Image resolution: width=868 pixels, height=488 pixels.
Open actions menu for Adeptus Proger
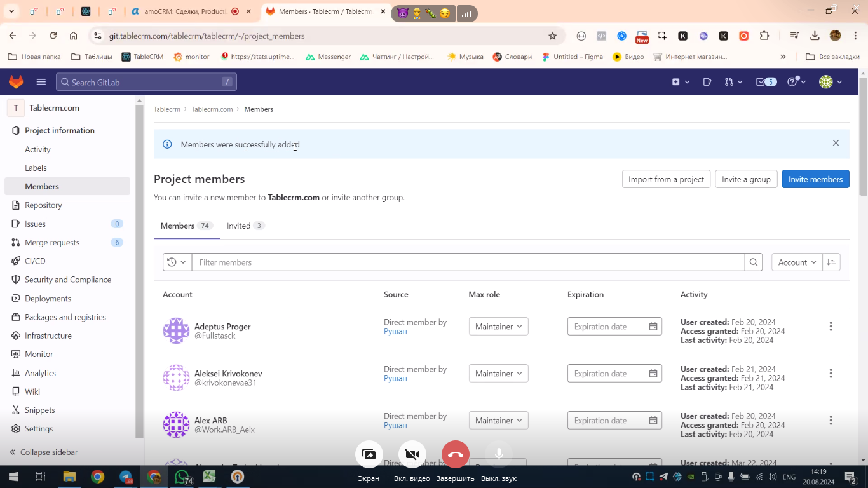point(831,327)
